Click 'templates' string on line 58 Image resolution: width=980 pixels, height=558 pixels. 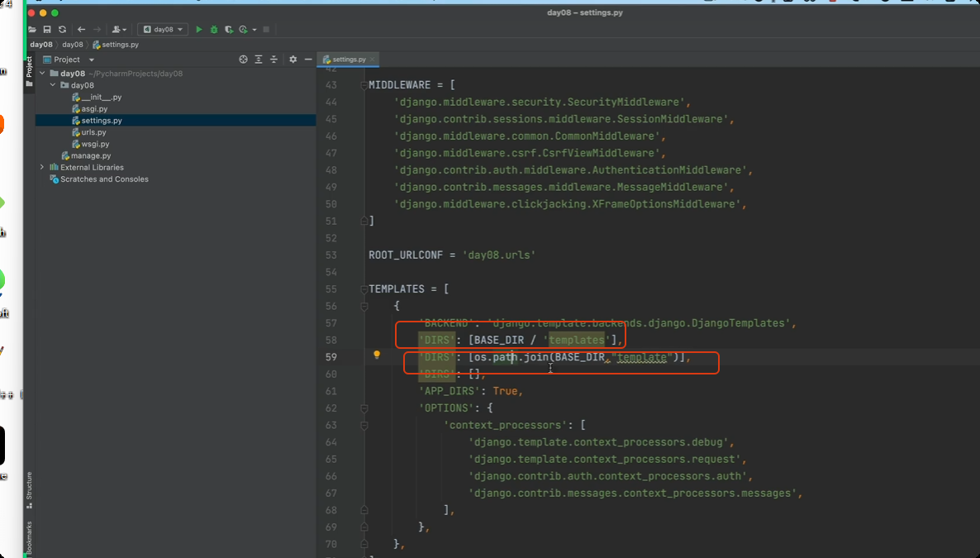tap(577, 341)
